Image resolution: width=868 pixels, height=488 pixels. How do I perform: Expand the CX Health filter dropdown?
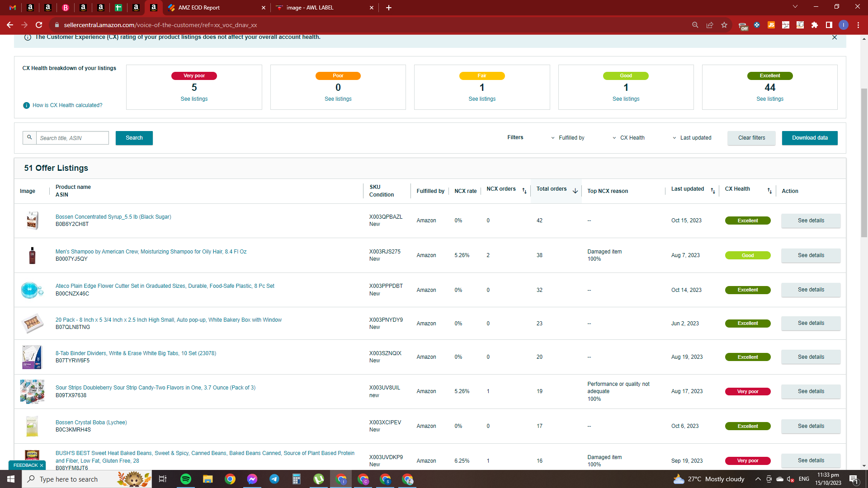click(628, 138)
